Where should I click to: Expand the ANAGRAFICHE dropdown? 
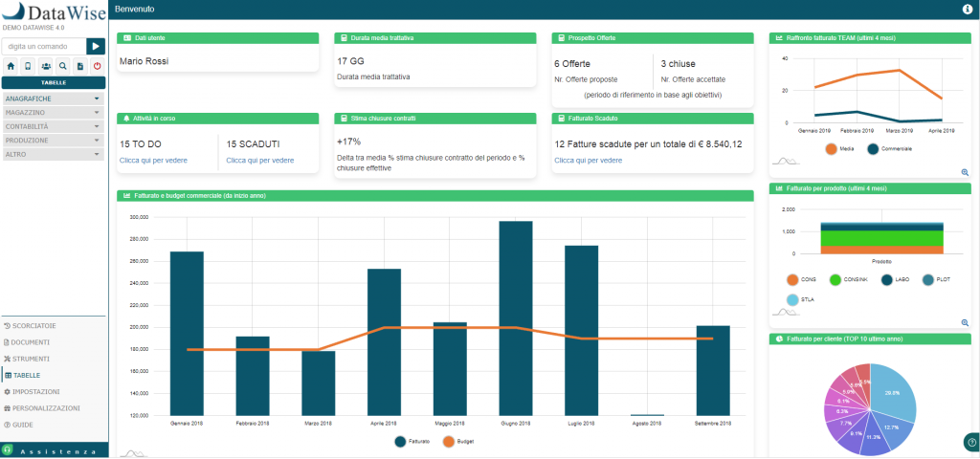(x=54, y=98)
